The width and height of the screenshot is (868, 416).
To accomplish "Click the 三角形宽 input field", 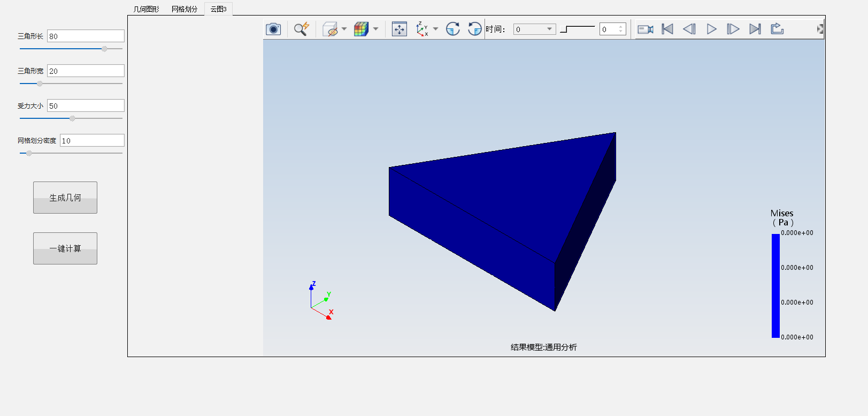I will (x=86, y=71).
